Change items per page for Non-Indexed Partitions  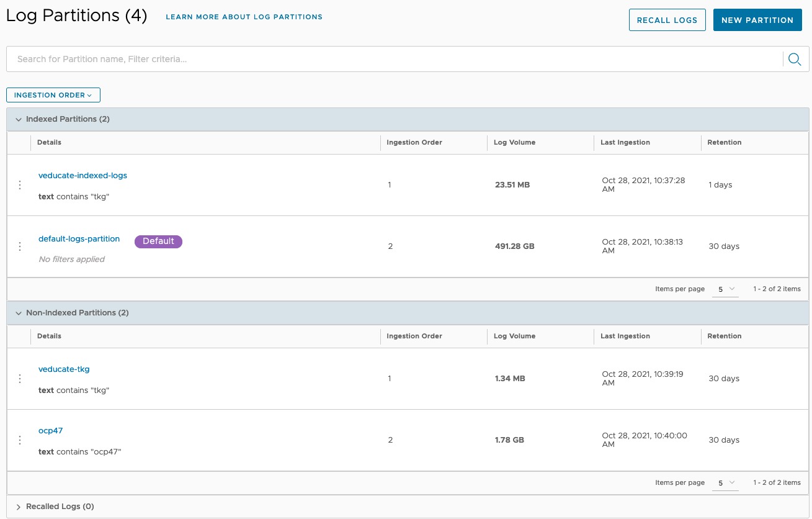click(x=725, y=483)
